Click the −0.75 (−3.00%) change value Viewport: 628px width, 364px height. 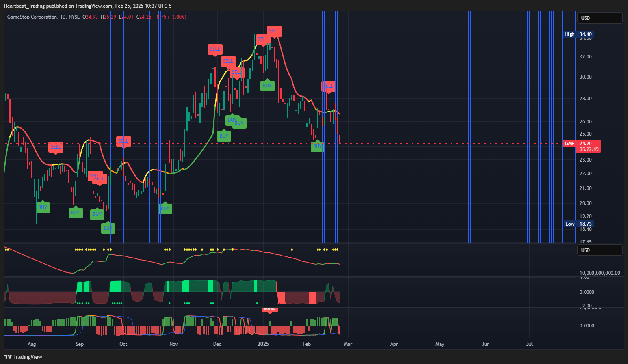pyautogui.click(x=171, y=17)
